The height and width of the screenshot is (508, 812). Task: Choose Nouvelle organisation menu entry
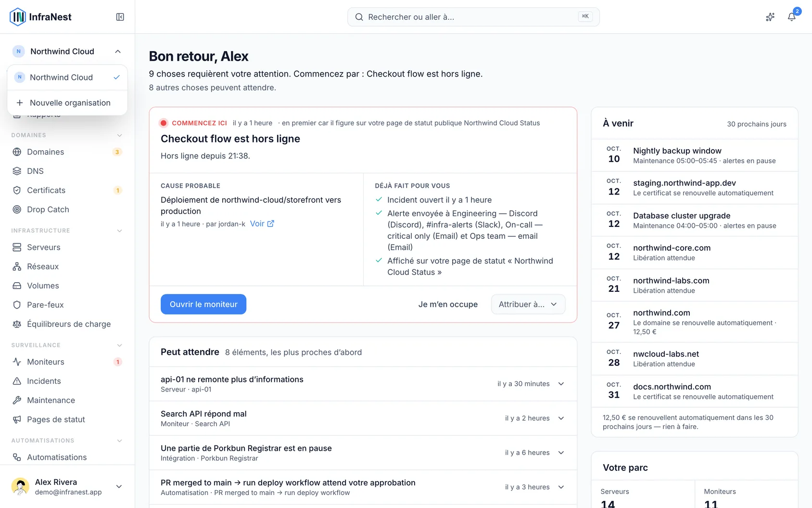point(67,103)
